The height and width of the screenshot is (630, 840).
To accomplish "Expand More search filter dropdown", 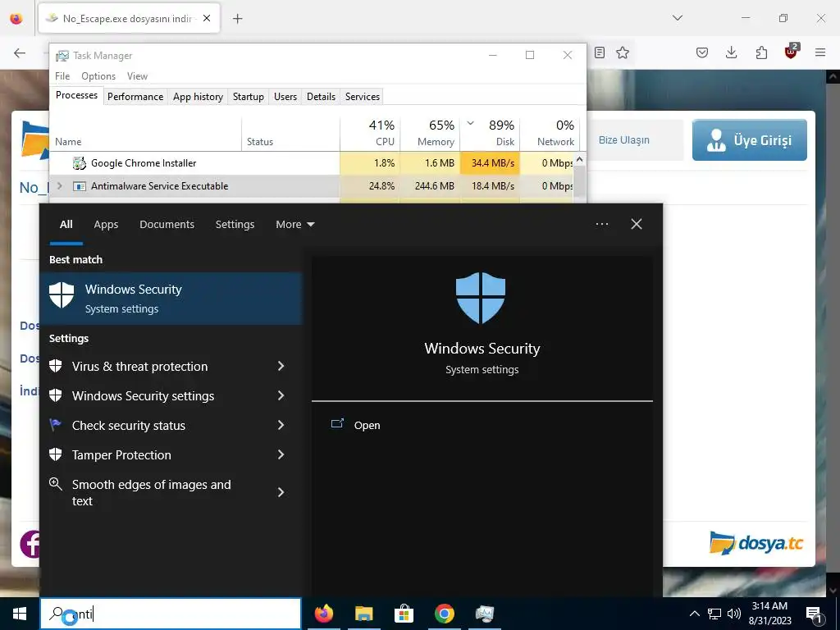I will click(295, 224).
